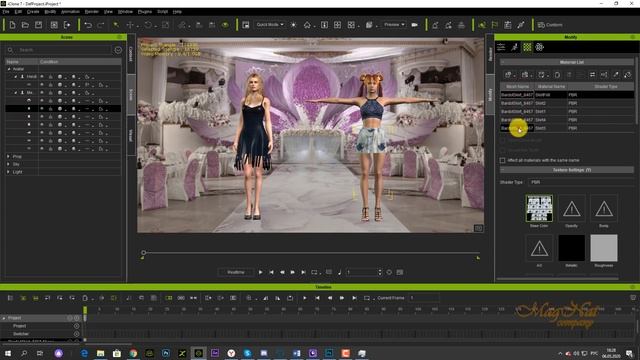Click the Current Frame input field
Screen dimensions: 640x360
click(424, 298)
